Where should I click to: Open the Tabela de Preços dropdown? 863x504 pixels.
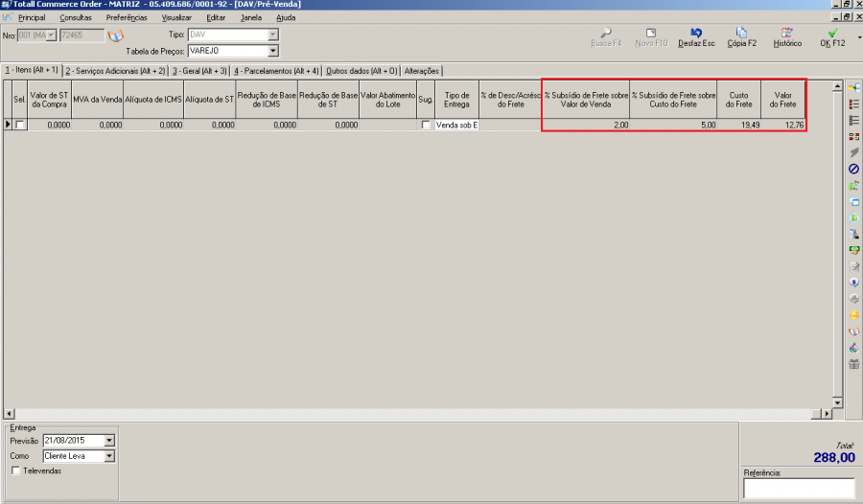tap(273, 51)
